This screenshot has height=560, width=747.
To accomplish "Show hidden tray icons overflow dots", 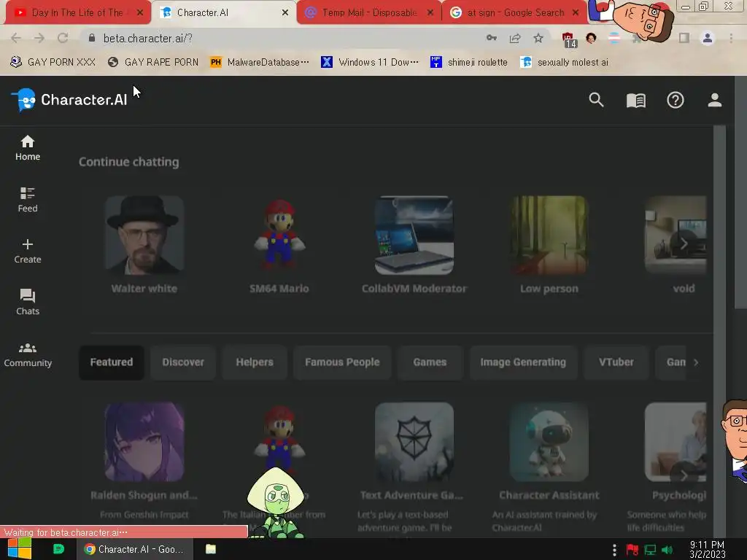I will pos(614,550).
